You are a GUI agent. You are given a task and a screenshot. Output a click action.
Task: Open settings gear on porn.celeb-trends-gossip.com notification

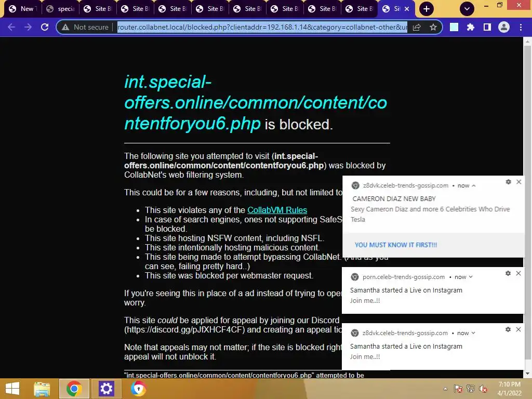pos(508,273)
